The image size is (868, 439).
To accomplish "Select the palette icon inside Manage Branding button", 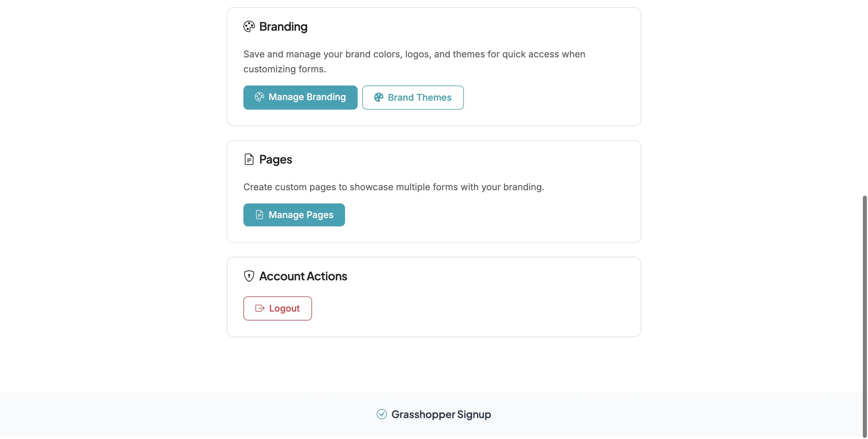I will coord(259,97).
